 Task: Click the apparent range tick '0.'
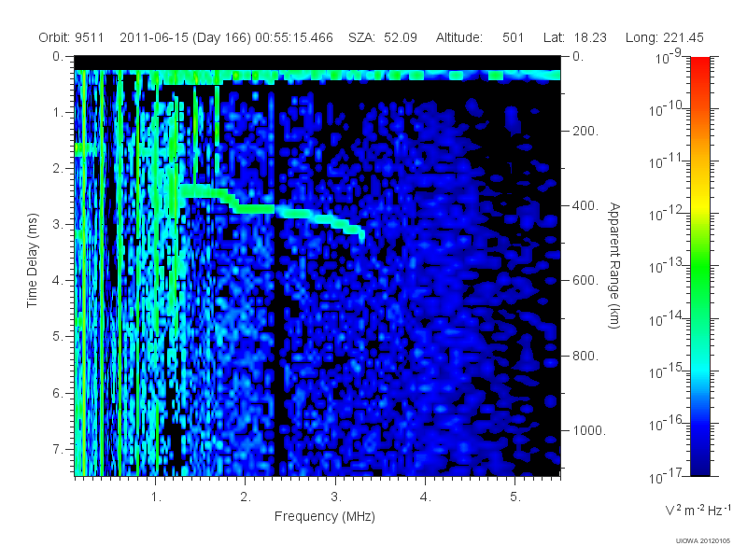pos(578,57)
